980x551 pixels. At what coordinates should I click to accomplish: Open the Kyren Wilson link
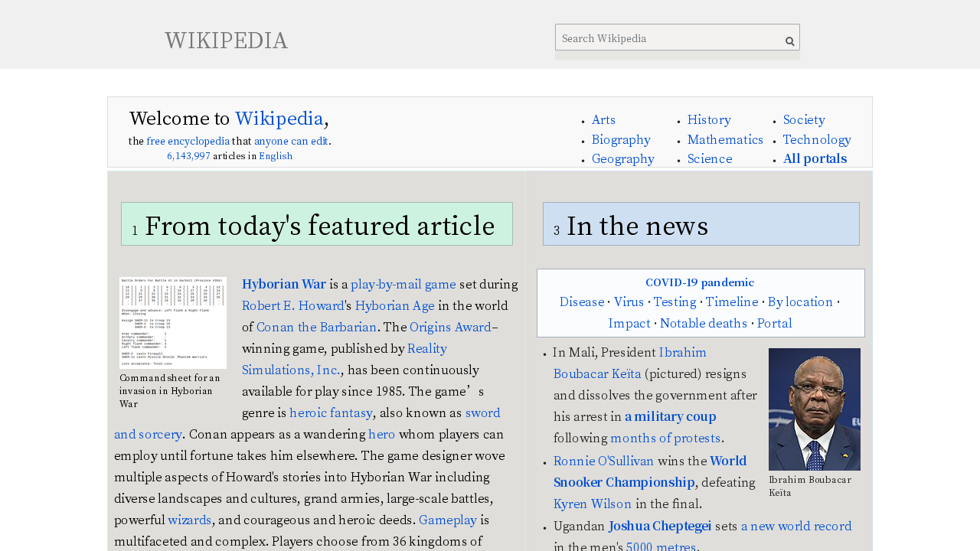coord(593,504)
